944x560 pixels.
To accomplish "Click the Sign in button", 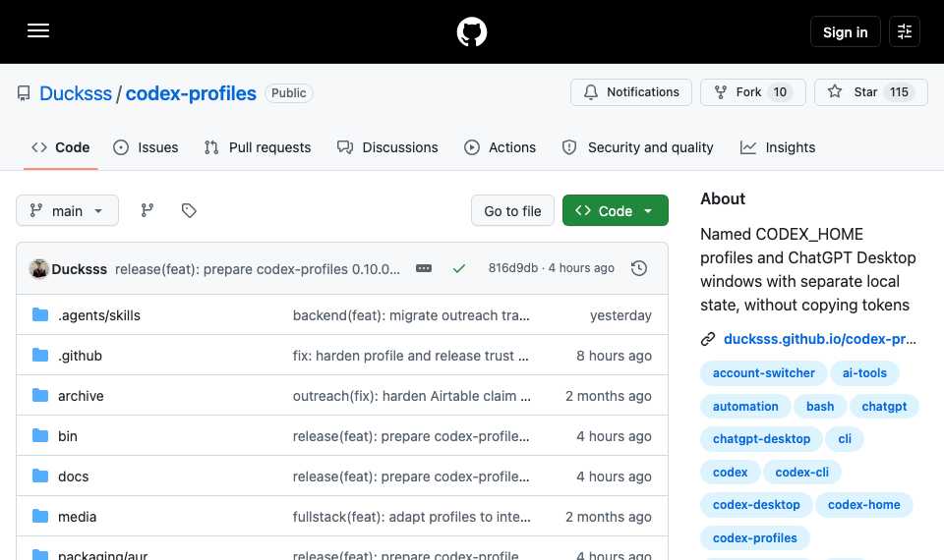I will click(846, 31).
